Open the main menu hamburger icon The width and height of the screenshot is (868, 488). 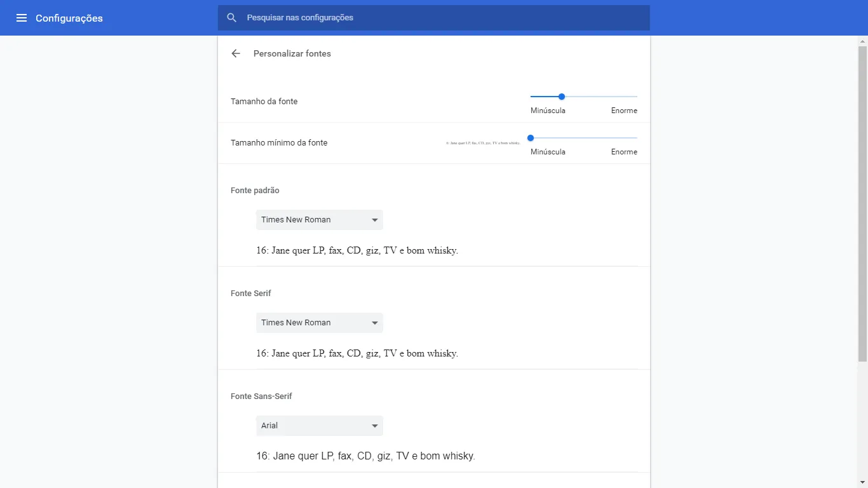[x=22, y=18]
